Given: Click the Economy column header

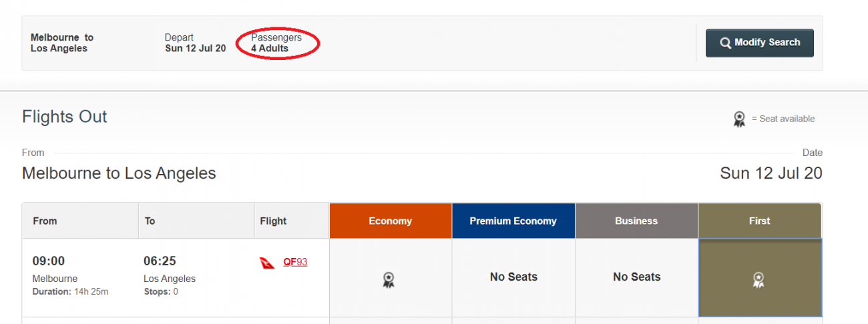Looking at the screenshot, I should click(x=390, y=221).
